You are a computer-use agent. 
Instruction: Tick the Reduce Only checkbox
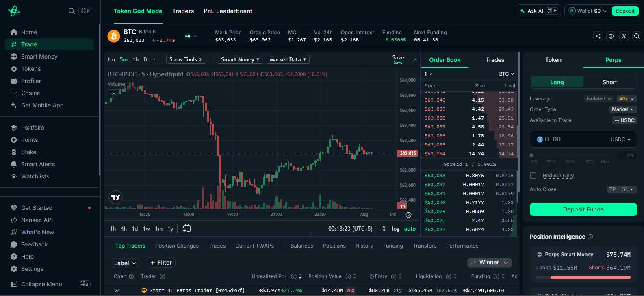533,176
